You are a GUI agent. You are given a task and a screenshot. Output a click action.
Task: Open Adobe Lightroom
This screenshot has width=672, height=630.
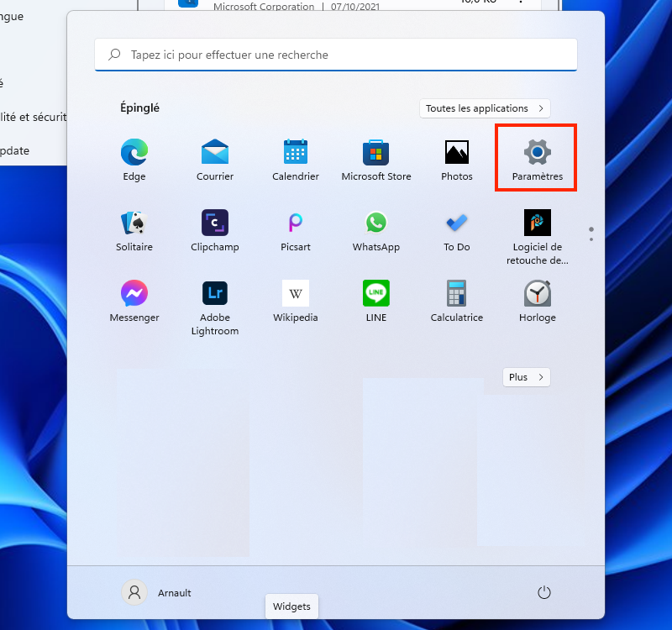pyautogui.click(x=215, y=307)
